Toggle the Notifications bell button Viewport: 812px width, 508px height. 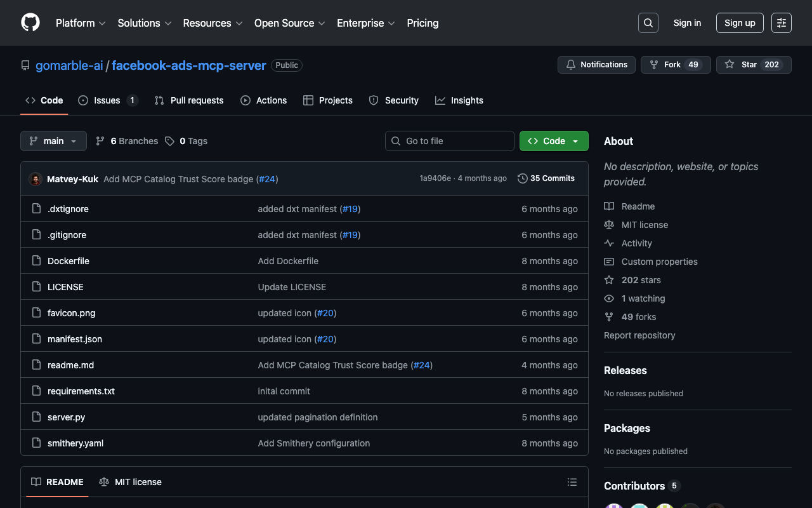[596, 65]
